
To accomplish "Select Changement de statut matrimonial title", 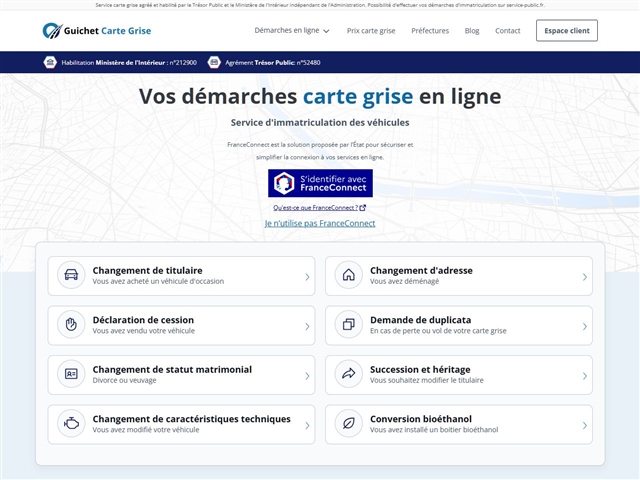I will pyautogui.click(x=172, y=369).
